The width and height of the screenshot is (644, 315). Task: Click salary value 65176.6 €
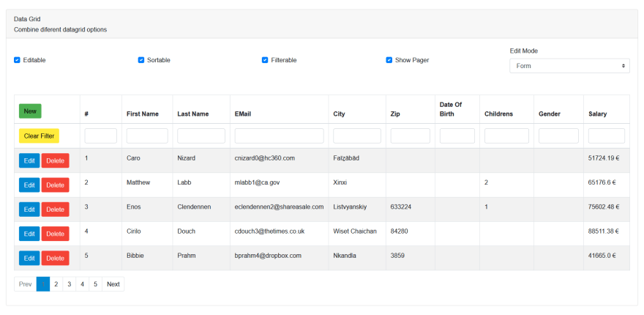click(x=602, y=182)
